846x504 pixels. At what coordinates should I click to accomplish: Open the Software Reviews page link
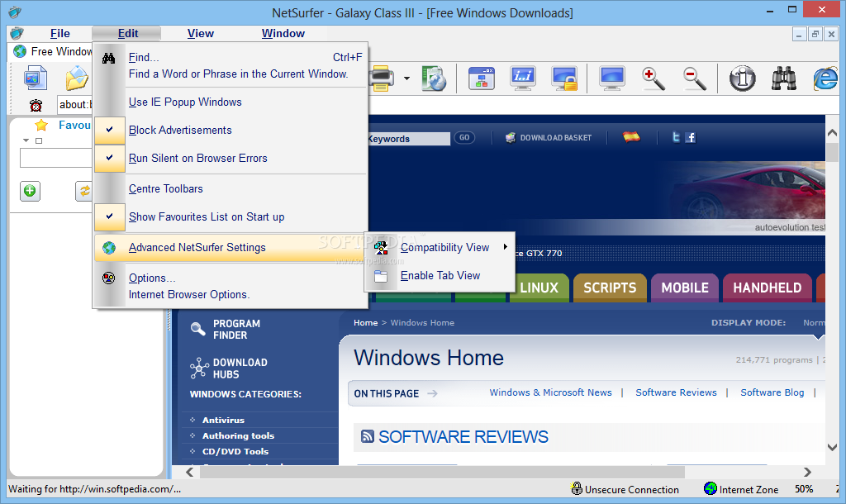click(x=676, y=392)
